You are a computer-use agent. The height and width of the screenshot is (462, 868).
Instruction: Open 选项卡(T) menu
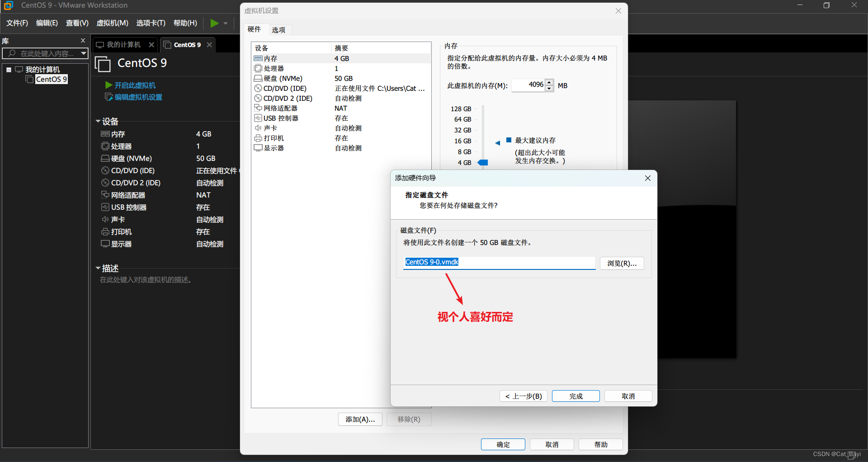(151, 23)
